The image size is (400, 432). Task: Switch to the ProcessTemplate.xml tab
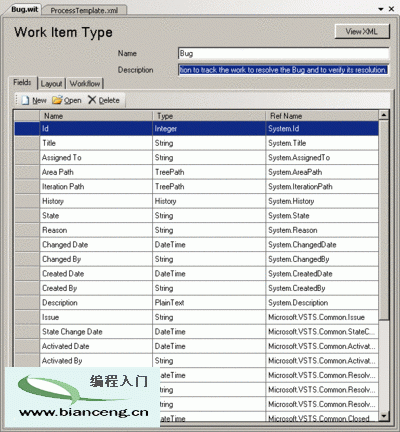(x=84, y=10)
